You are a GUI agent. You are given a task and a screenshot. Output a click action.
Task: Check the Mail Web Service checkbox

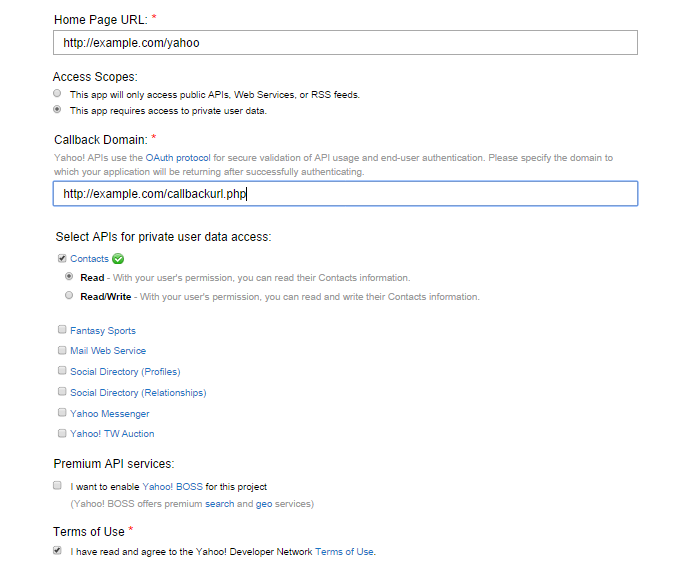(62, 351)
